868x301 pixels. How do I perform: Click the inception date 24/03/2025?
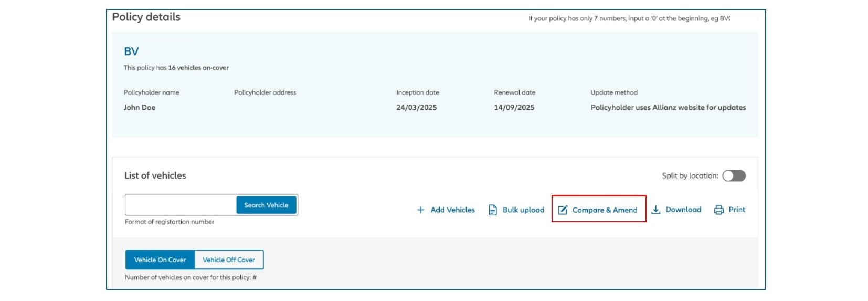pos(416,107)
